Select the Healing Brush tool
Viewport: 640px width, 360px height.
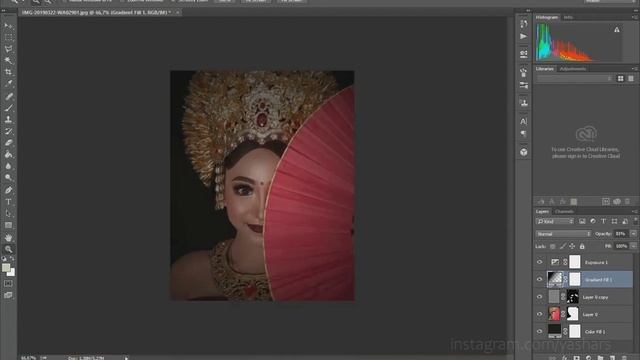8,96
